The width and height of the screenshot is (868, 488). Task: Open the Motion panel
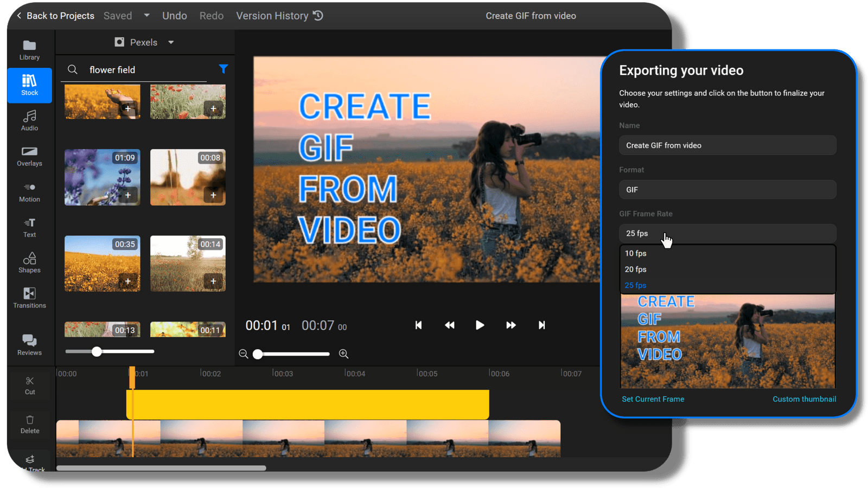tap(29, 192)
